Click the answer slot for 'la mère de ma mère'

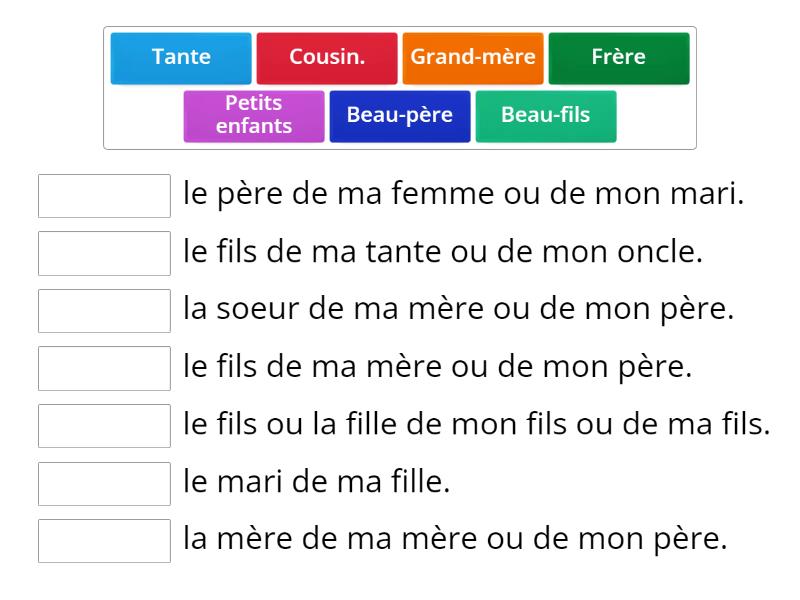tap(104, 540)
